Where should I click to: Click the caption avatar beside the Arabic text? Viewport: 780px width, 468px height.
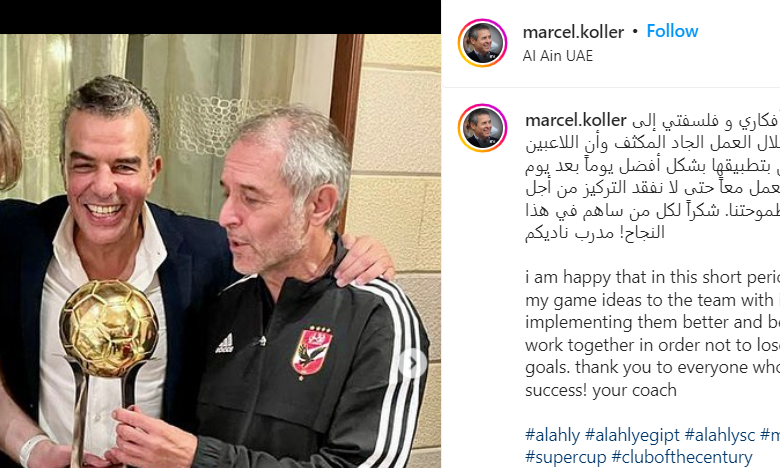(x=482, y=128)
